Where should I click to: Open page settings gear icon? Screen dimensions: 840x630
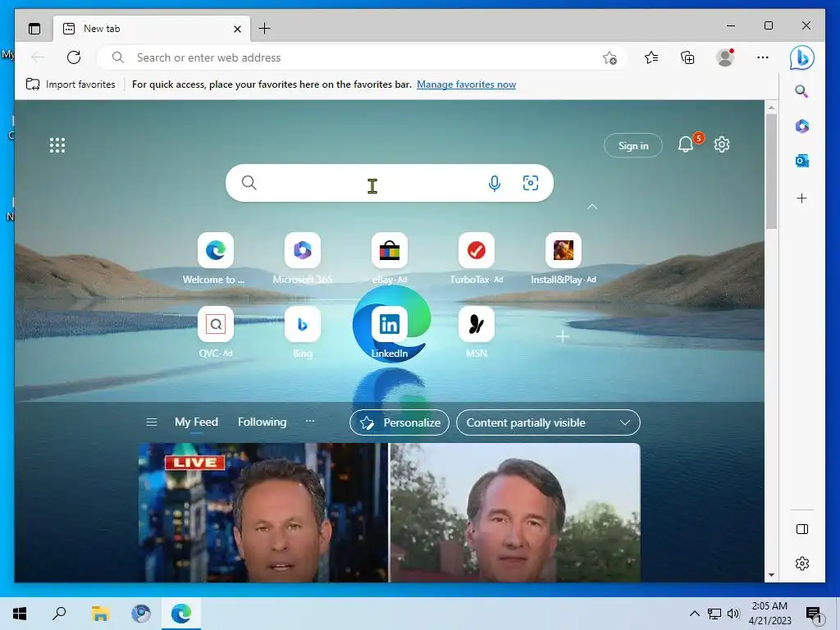tap(722, 144)
